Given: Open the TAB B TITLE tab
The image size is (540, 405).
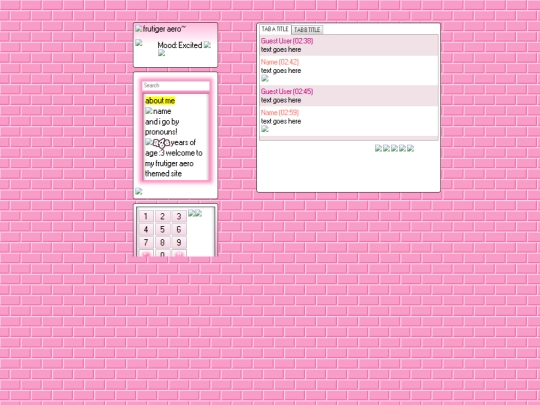Looking at the screenshot, I should [307, 30].
